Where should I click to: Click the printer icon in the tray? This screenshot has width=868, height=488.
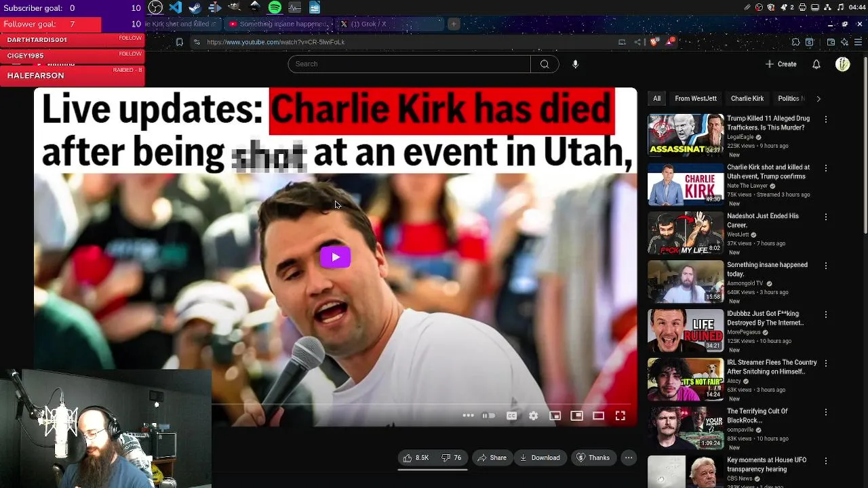point(802,7)
